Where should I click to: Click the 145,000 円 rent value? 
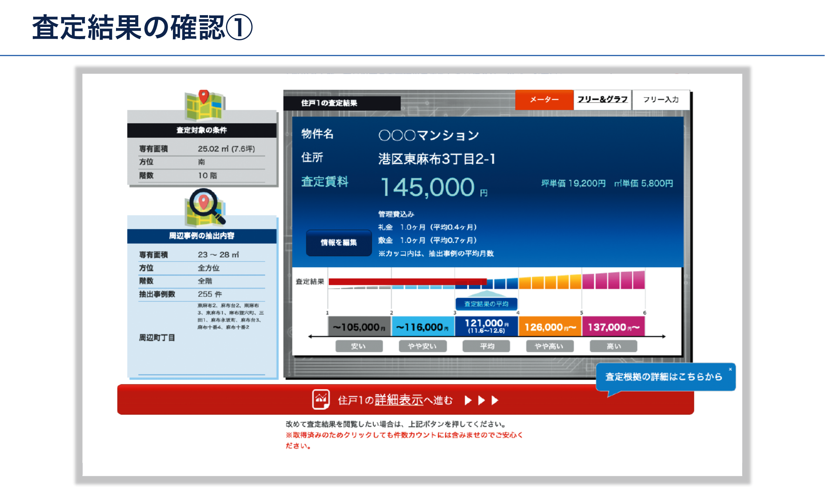pyautogui.click(x=434, y=187)
